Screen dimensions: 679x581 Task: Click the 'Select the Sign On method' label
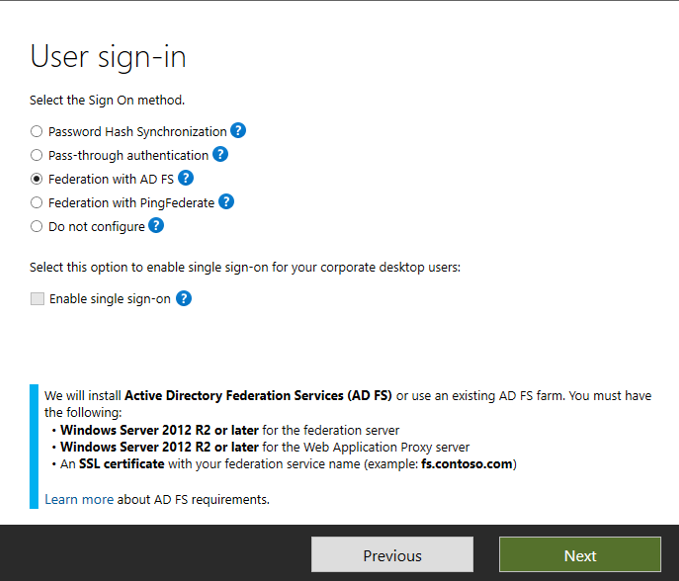(107, 100)
